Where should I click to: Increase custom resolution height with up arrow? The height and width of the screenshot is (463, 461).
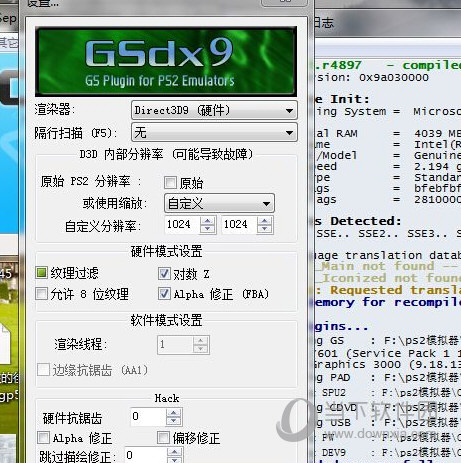click(x=265, y=221)
